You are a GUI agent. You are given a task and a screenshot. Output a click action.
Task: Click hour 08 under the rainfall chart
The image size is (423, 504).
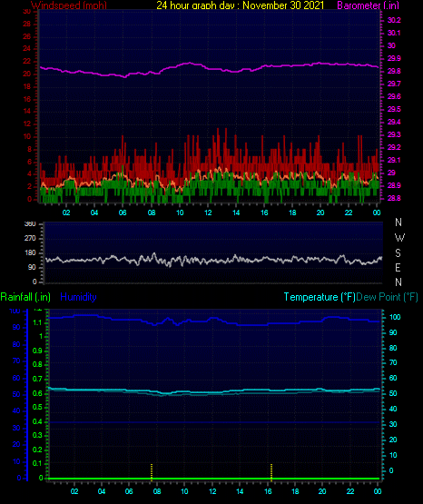pos(157,491)
